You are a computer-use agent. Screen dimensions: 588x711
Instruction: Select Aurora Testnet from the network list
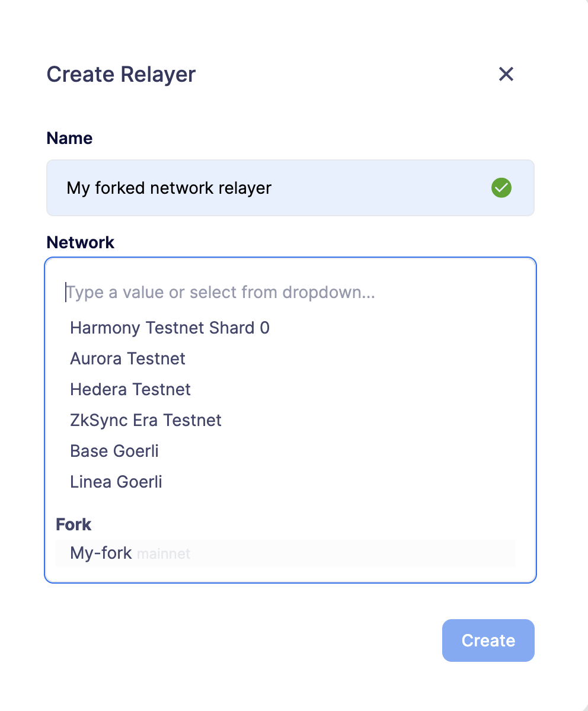[127, 358]
